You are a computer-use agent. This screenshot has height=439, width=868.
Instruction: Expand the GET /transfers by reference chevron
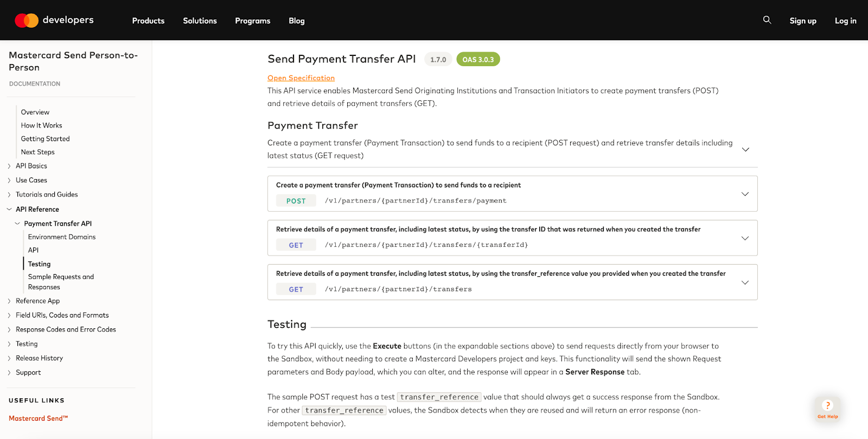745,282
